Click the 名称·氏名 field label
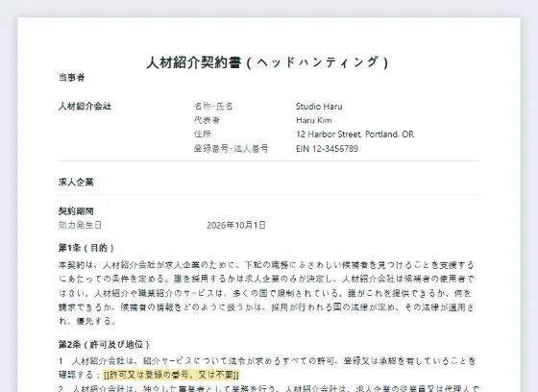538x392 pixels. coord(213,106)
